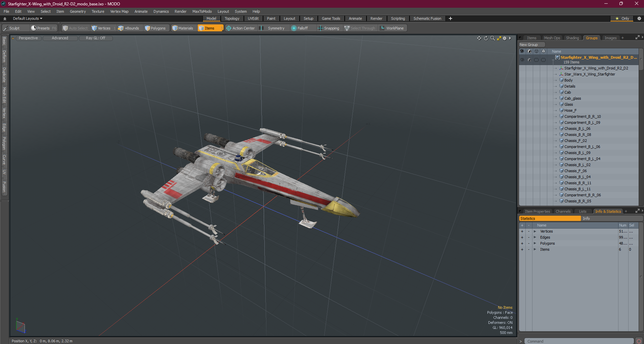This screenshot has height=344, width=644.
Task: Click the WorkPlane button
Action: coord(392,28)
